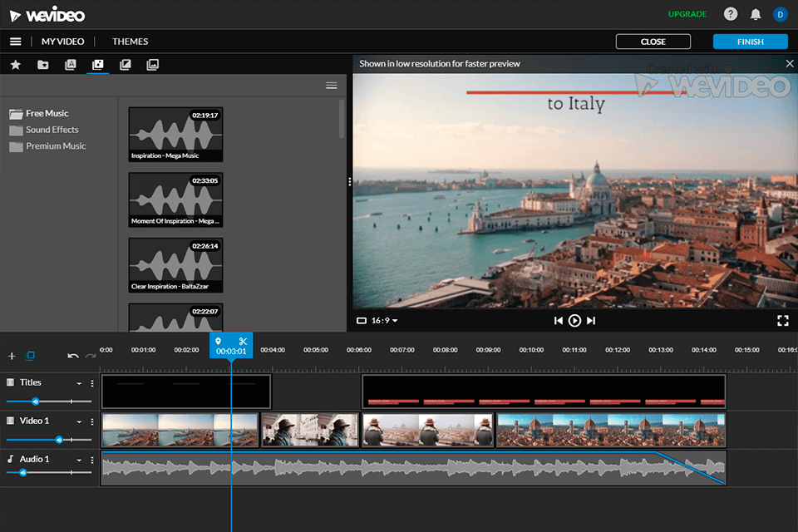The image size is (798, 532).
Task: Enter fullscreen preview mode
Action: pos(783,320)
